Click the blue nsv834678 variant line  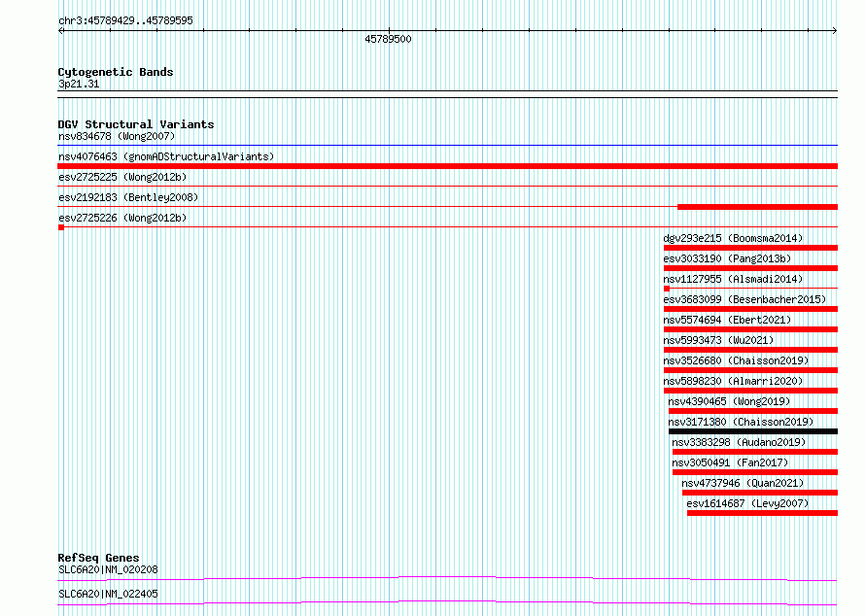447,146
